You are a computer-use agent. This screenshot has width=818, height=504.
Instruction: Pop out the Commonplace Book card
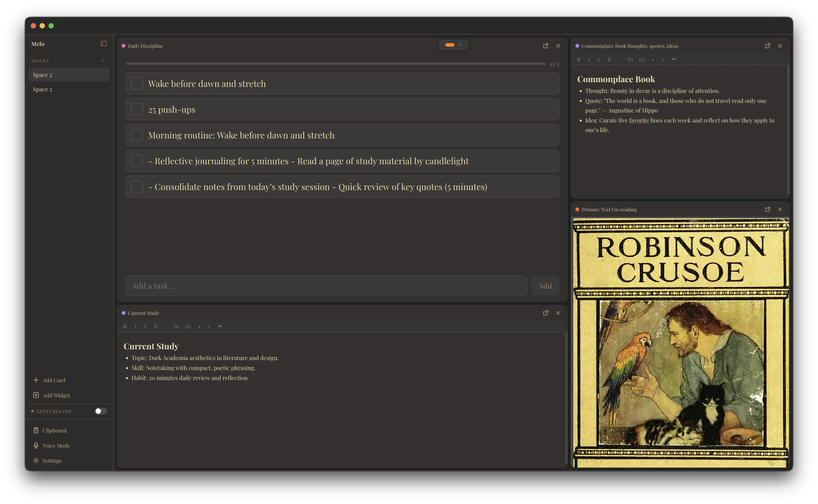pos(767,46)
